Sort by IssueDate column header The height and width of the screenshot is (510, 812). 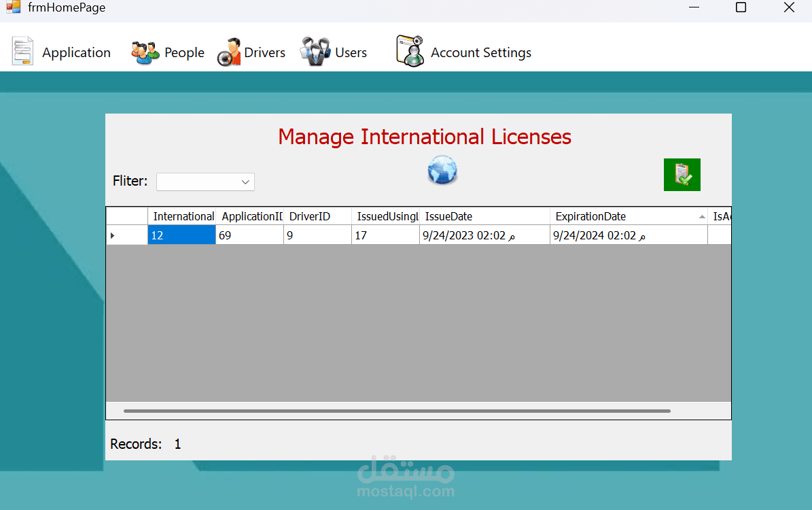point(484,216)
